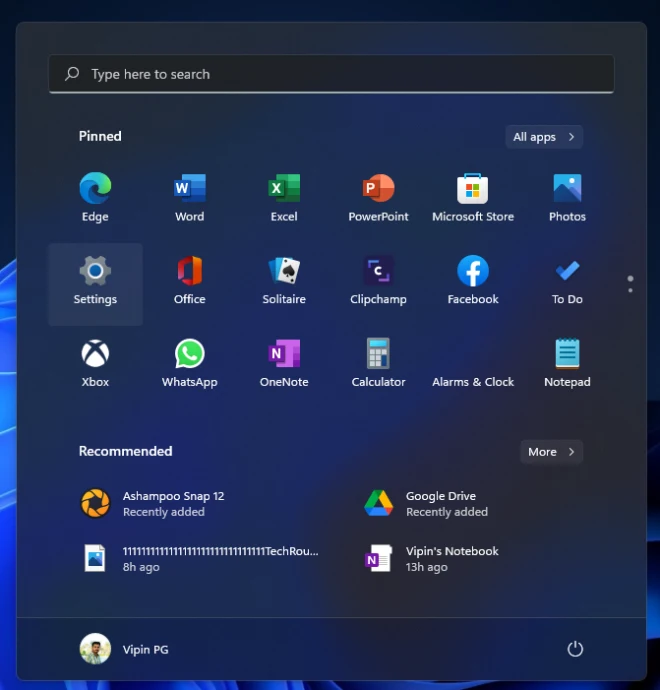Go to the next pinned apps page dot

click(631, 290)
